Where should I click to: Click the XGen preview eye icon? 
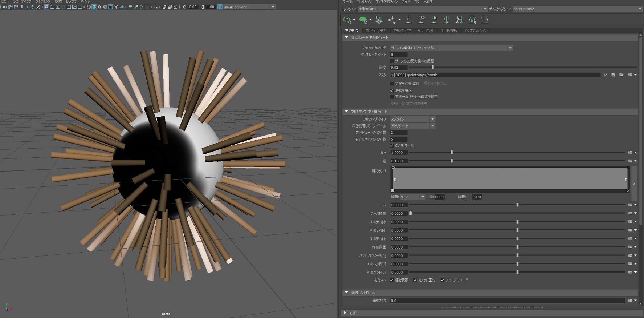point(347,20)
